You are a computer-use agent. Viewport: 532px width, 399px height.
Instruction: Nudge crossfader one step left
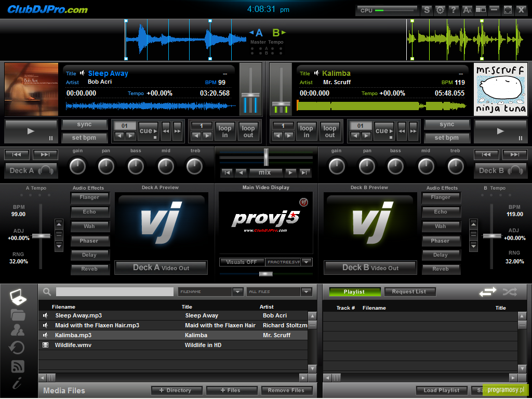[241, 172]
